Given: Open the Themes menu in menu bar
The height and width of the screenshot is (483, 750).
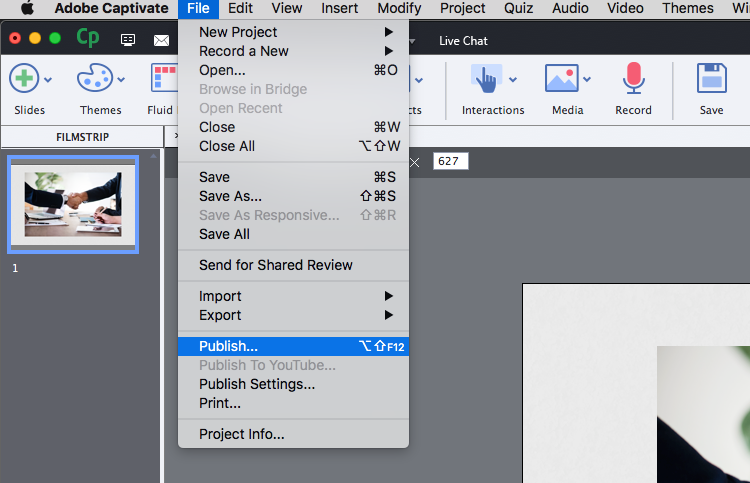Looking at the screenshot, I should click(688, 8).
